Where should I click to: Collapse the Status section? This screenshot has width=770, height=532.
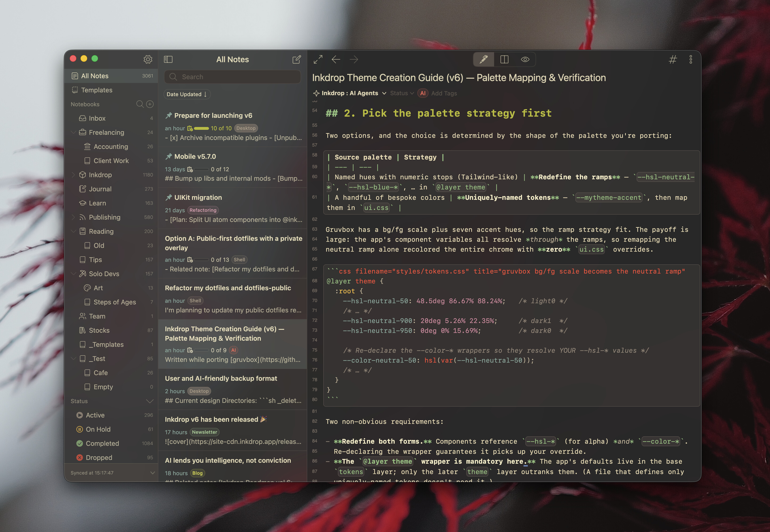click(x=150, y=401)
